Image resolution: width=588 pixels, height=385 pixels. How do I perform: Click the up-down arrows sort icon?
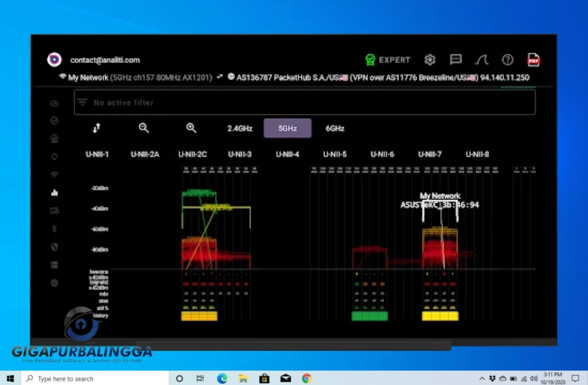pyautogui.click(x=97, y=128)
